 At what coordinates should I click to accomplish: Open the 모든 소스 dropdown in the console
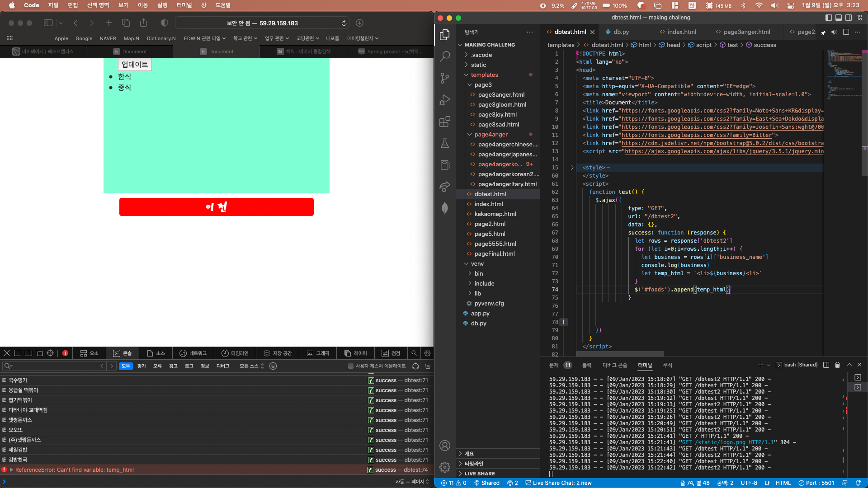pyautogui.click(x=252, y=366)
